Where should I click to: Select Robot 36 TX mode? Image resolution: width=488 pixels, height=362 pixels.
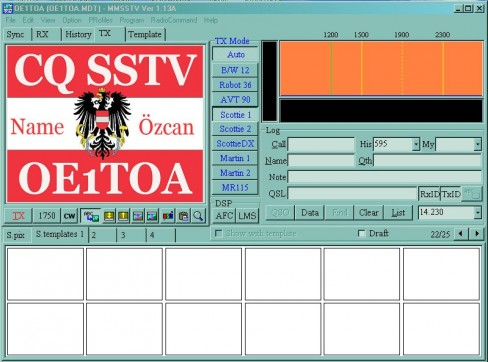coord(235,85)
